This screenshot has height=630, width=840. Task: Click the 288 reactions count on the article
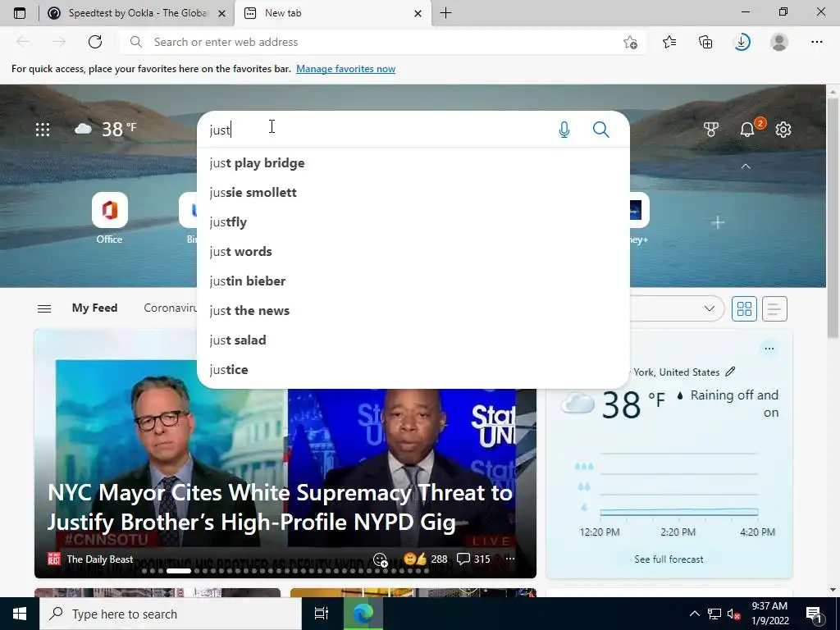coord(439,559)
